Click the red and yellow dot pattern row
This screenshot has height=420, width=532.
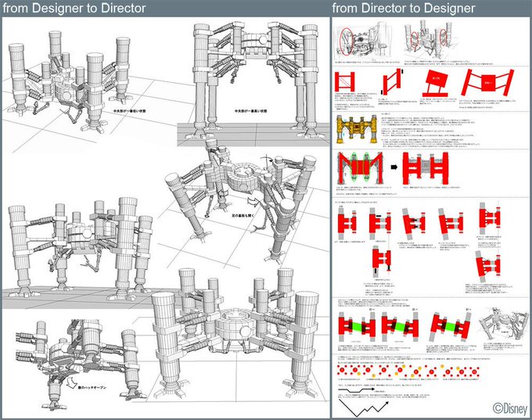408,372
